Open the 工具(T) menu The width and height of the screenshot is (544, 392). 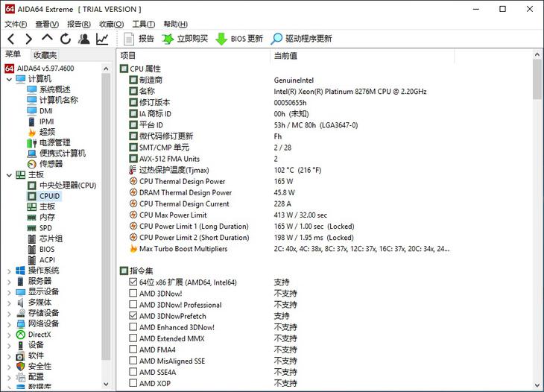coord(143,25)
